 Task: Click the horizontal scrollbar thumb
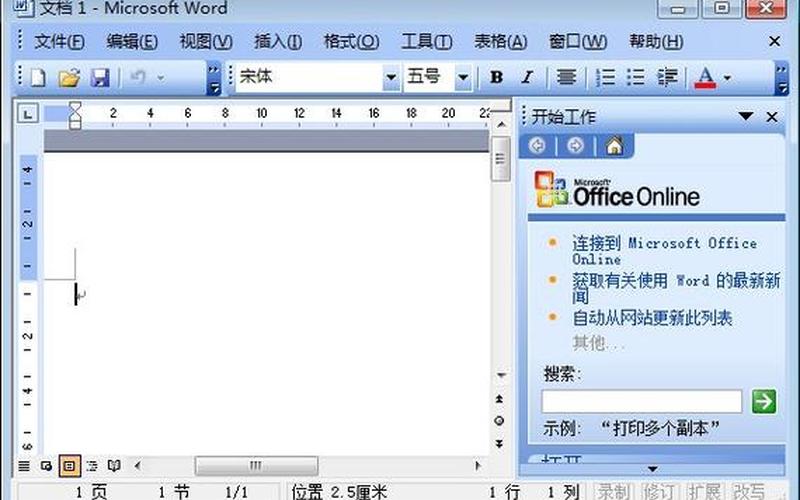pos(257,465)
